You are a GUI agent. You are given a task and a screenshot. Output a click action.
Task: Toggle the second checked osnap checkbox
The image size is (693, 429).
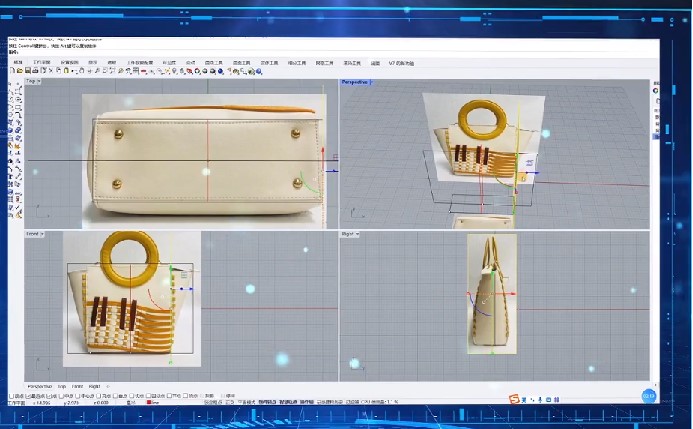point(50,396)
